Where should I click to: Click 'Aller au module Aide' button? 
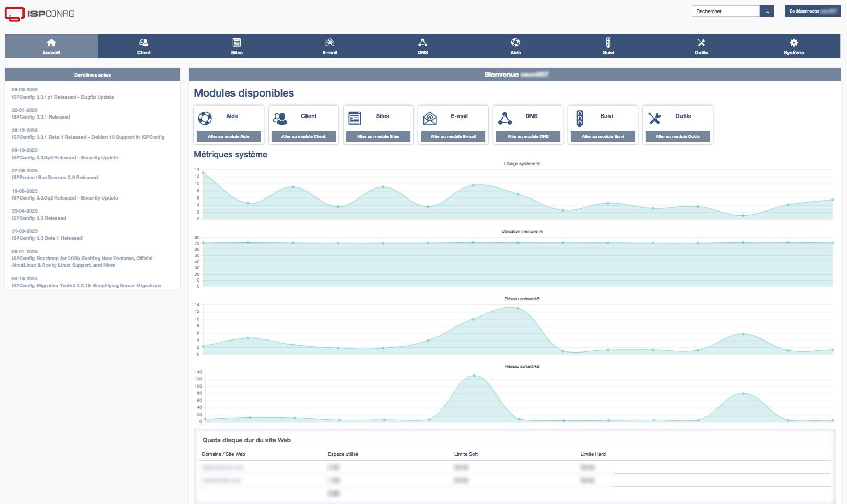pyautogui.click(x=229, y=136)
